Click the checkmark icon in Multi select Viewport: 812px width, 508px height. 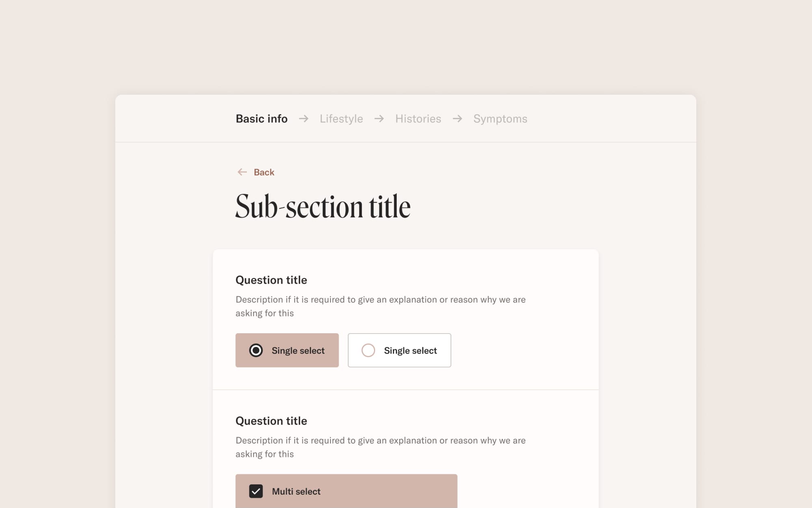(x=256, y=491)
